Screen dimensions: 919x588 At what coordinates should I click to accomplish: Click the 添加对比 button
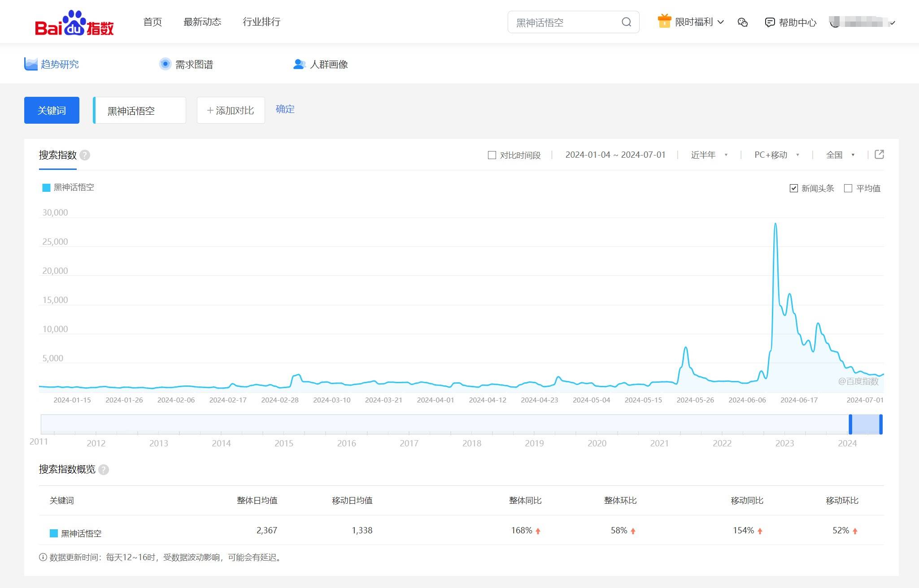(231, 110)
